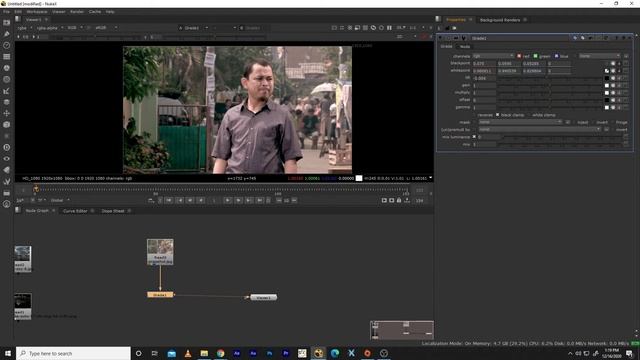Open the File menu
The image size is (640, 360).
pyautogui.click(x=7, y=12)
